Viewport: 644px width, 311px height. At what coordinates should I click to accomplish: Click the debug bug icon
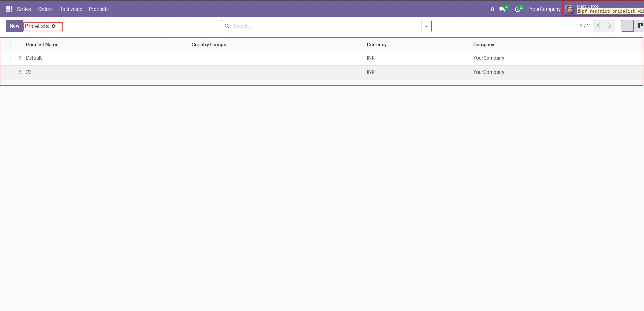coord(492,9)
